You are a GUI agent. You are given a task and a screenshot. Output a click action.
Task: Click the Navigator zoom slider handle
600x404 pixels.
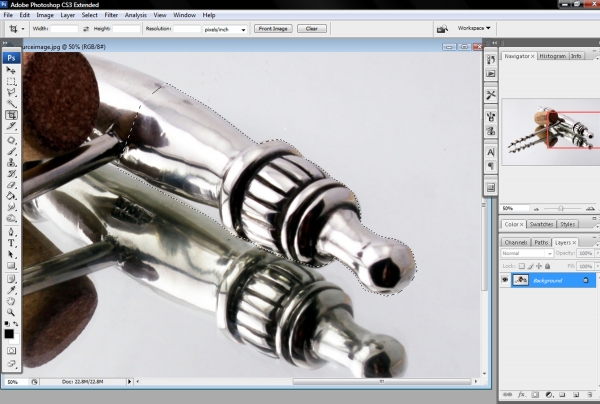(560, 209)
